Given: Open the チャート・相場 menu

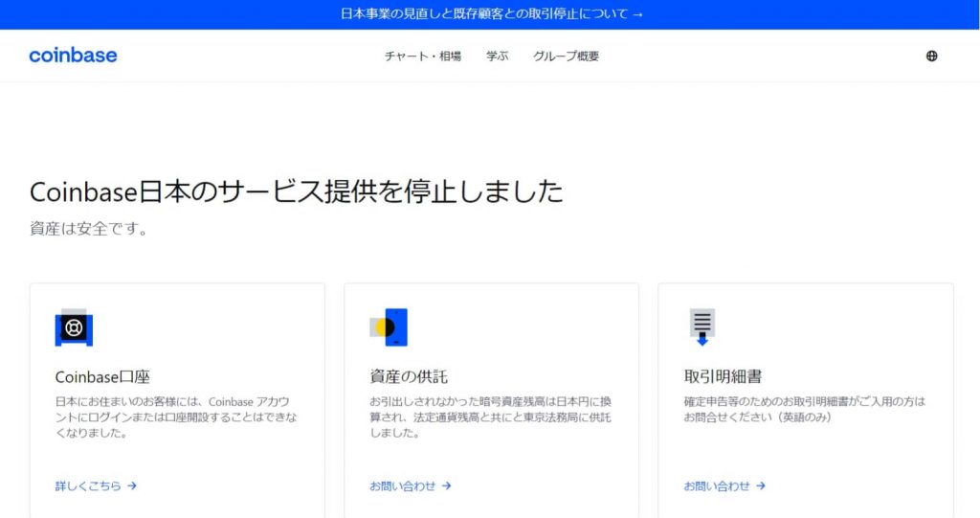Looking at the screenshot, I should pos(422,56).
